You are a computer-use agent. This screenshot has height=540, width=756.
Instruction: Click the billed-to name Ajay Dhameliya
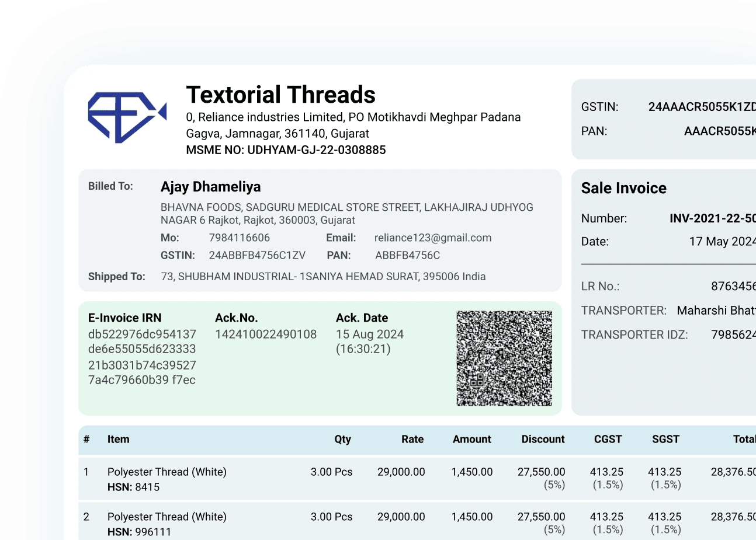coord(210,187)
